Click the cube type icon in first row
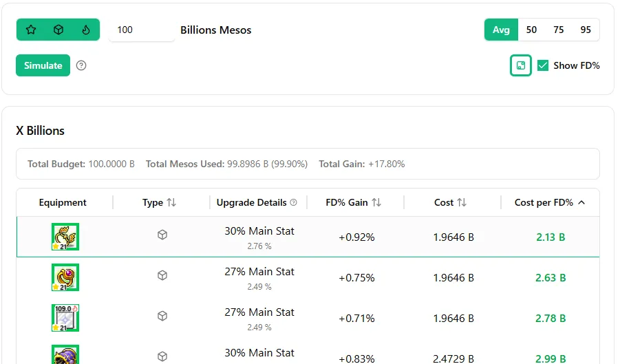The width and height of the screenshot is (620, 364). coord(162,235)
